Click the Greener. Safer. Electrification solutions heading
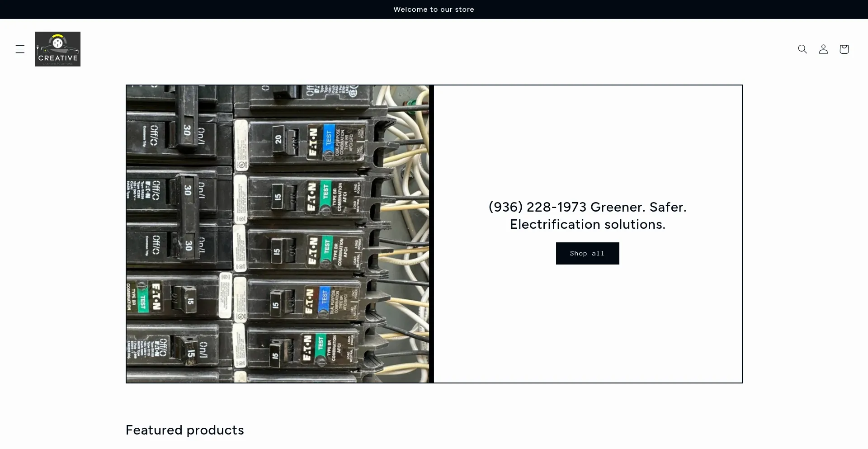The width and height of the screenshot is (868, 449). (x=587, y=215)
